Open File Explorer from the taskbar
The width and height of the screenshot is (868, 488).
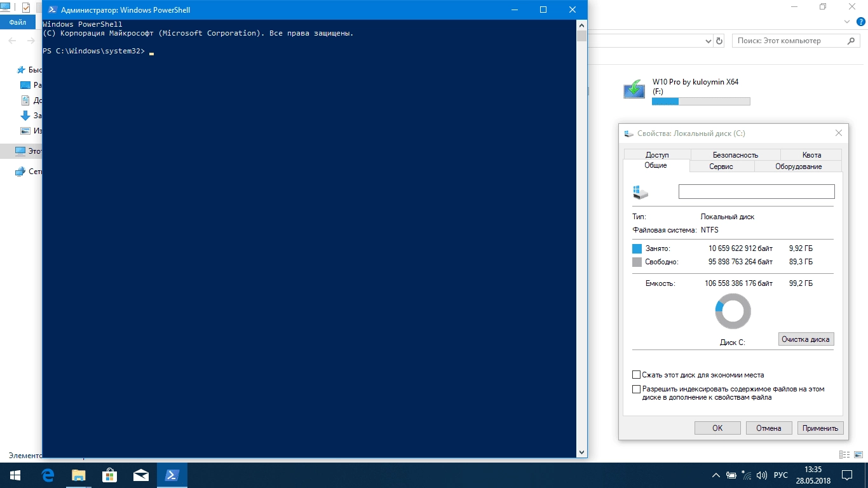click(x=78, y=475)
